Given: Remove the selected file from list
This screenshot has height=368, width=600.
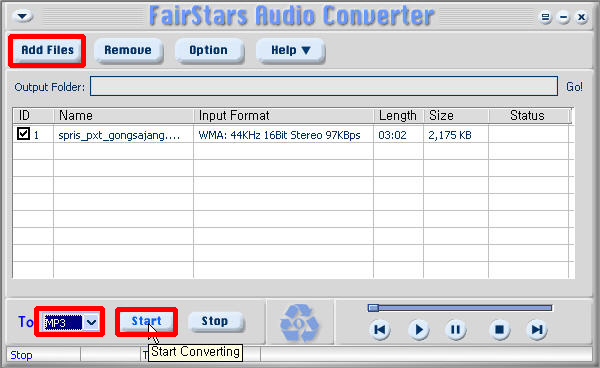Looking at the screenshot, I should 128,50.
